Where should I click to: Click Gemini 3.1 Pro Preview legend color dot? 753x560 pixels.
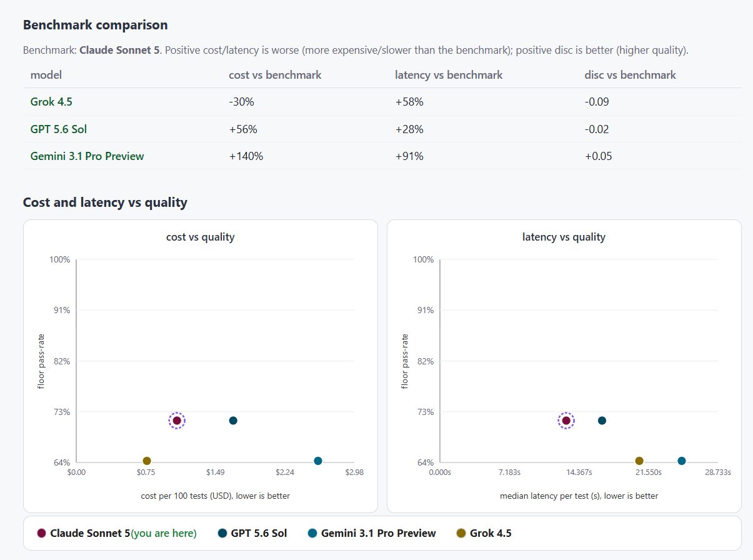[x=312, y=533]
